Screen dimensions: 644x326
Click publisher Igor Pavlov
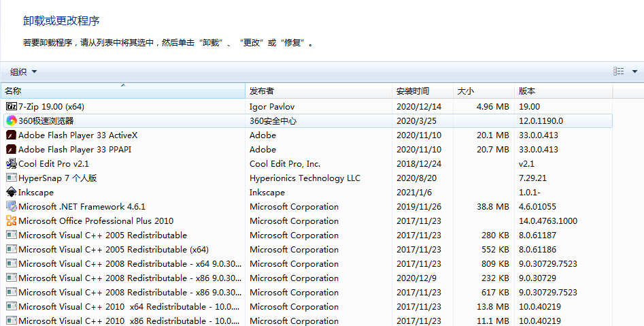pyautogui.click(x=272, y=106)
